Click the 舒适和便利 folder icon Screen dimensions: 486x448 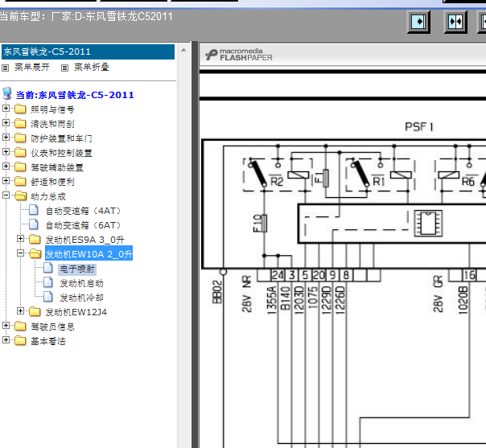tap(20, 181)
